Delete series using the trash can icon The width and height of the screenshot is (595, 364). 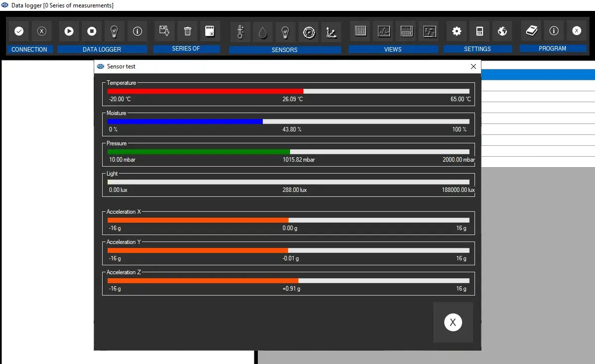point(187,31)
